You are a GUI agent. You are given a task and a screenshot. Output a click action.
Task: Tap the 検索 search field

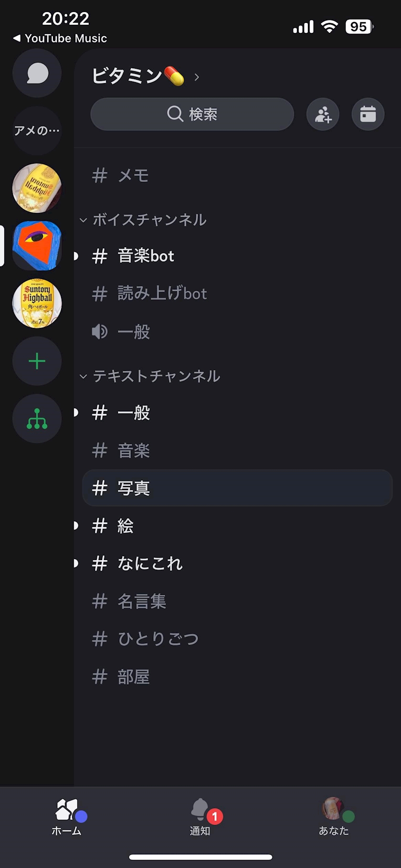tap(192, 115)
